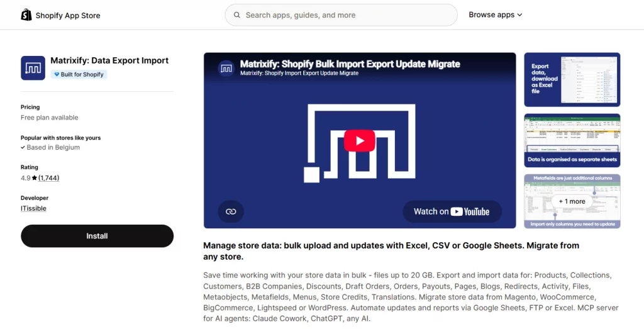Click the Developer label
Viewport: 644px width, 329px height.
pyautogui.click(x=35, y=198)
